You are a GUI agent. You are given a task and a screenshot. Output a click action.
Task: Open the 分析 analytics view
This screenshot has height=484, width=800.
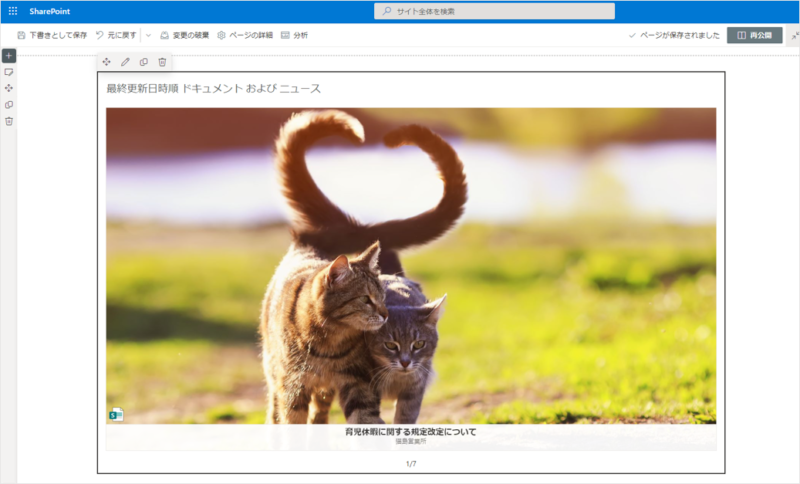[x=295, y=35]
